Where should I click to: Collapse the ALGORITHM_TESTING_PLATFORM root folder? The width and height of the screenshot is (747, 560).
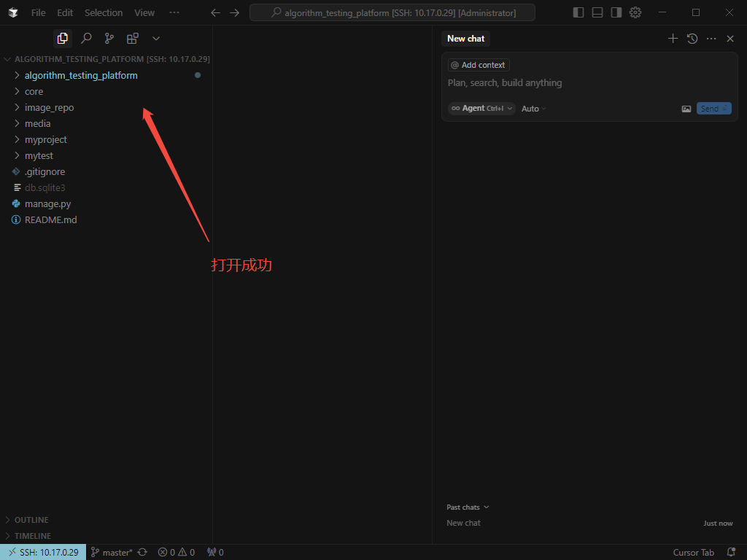point(107,59)
